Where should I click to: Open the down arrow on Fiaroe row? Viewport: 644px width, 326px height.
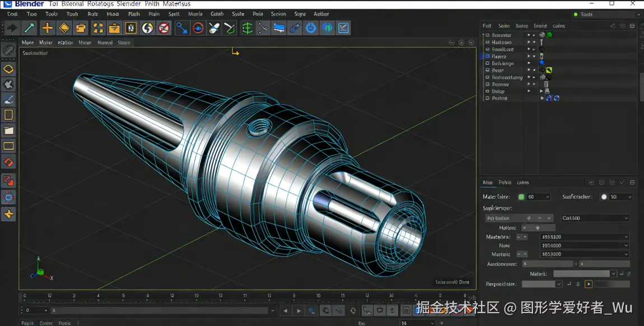[x=534, y=56]
